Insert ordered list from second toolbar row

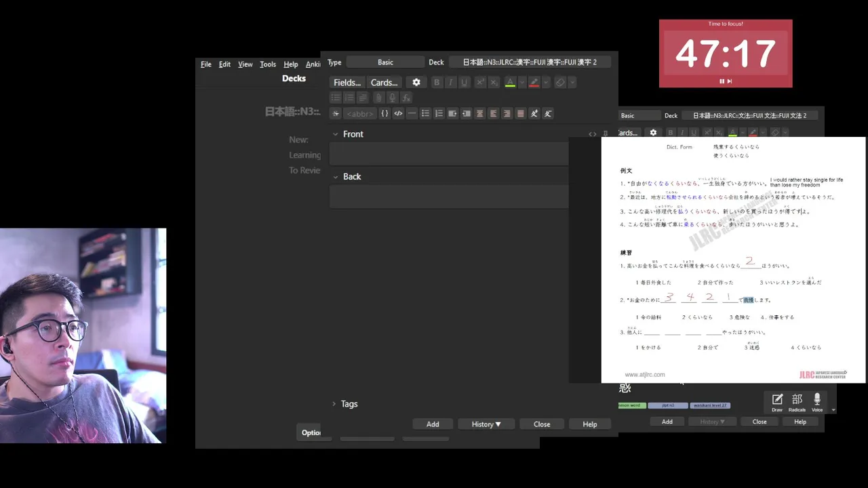[x=349, y=98]
